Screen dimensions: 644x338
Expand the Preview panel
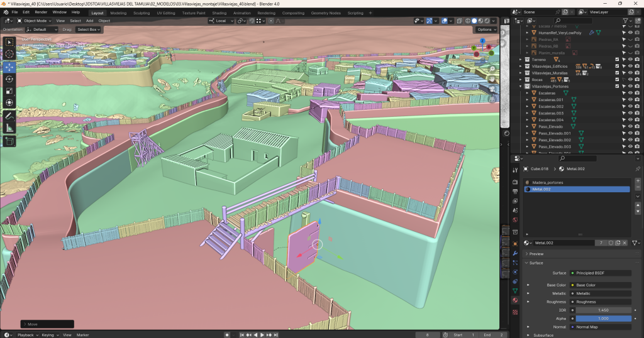536,254
